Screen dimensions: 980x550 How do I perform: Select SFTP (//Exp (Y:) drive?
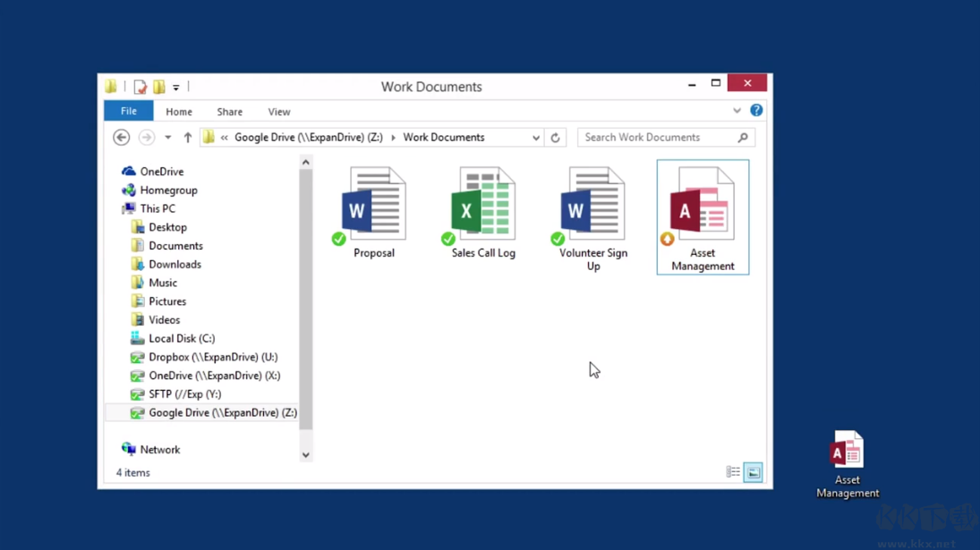click(x=175, y=393)
